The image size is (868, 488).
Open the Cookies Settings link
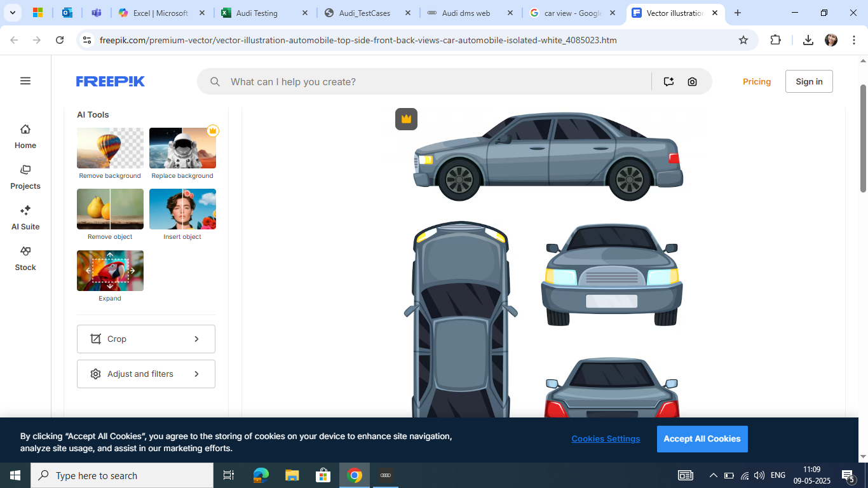point(606,439)
